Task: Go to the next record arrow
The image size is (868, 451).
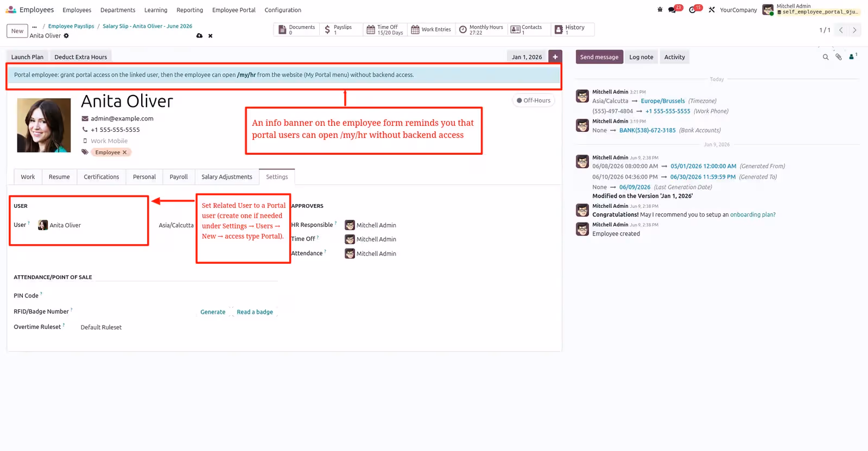Action: coord(854,30)
